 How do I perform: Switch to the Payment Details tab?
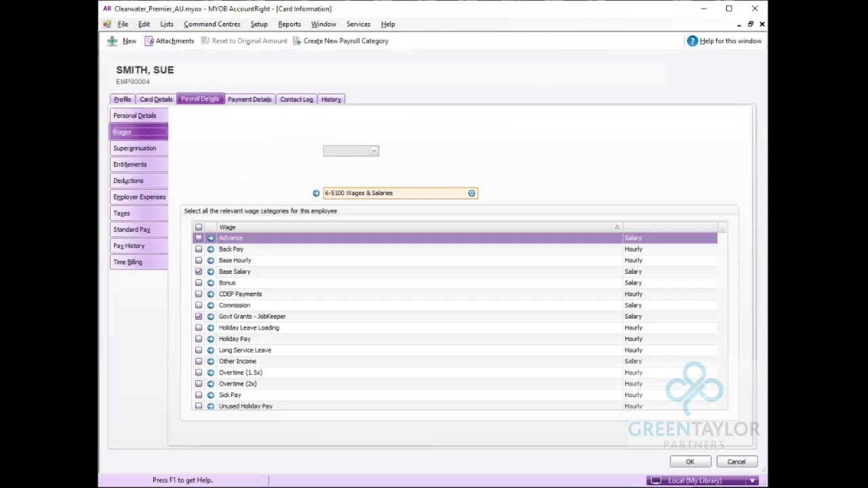(x=250, y=99)
